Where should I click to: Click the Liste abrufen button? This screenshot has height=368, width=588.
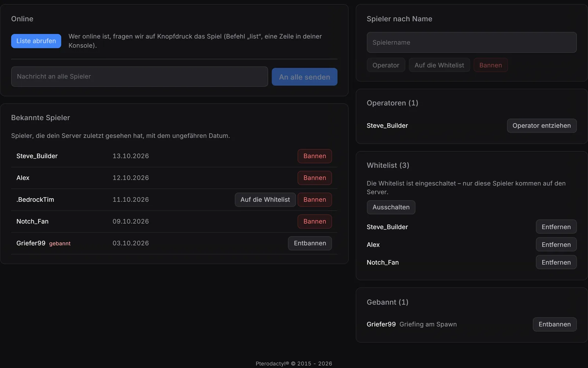coord(36,41)
